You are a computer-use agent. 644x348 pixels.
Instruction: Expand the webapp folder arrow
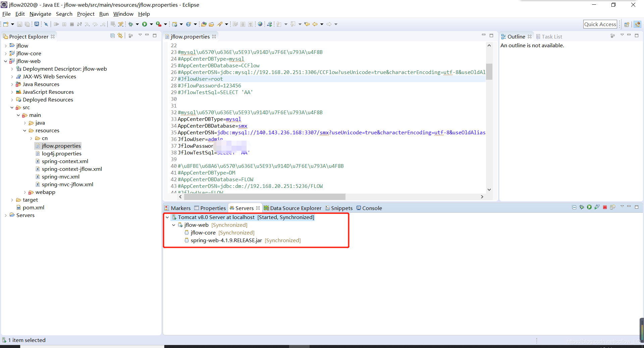[x=25, y=192]
